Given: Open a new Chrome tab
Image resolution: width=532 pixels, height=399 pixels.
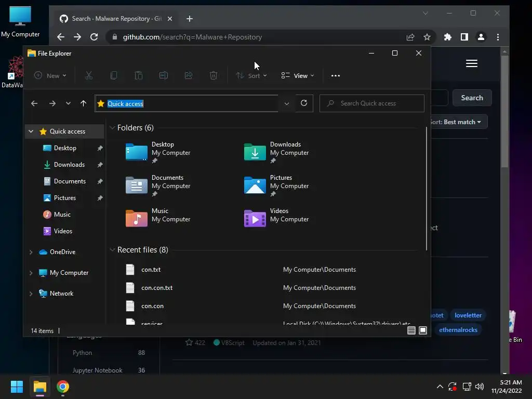Looking at the screenshot, I should (190, 19).
